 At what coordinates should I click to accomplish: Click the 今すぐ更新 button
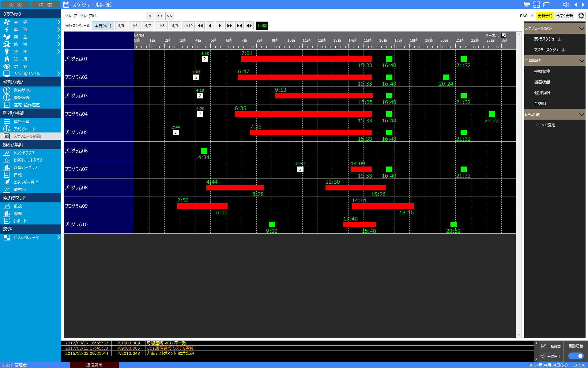pos(565,16)
